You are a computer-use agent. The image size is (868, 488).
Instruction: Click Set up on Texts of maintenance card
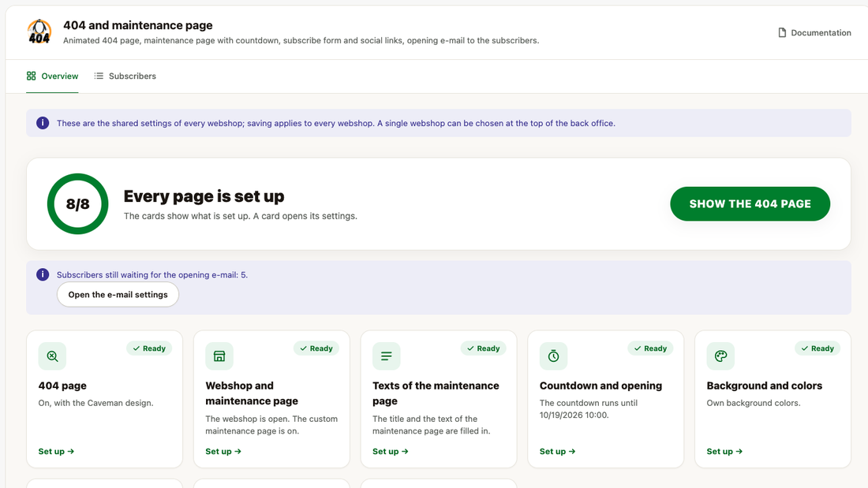click(x=391, y=452)
